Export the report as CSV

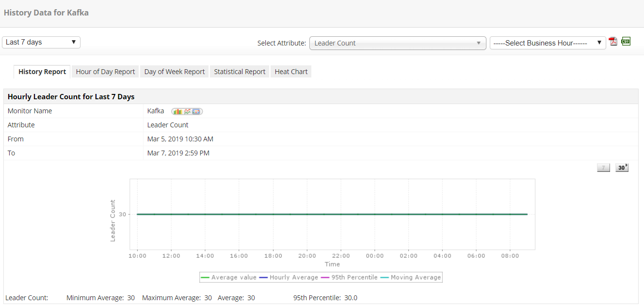pyautogui.click(x=625, y=42)
